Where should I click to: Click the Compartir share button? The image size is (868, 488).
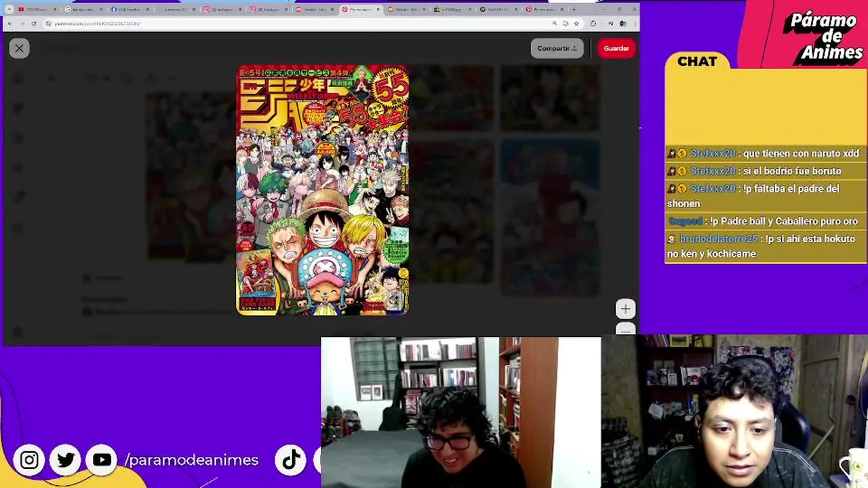click(x=557, y=48)
